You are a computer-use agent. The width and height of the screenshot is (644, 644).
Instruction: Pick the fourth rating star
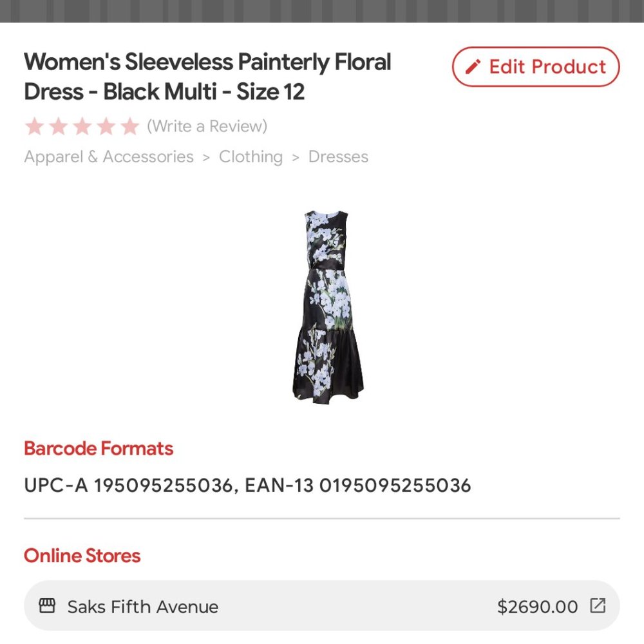(x=106, y=126)
